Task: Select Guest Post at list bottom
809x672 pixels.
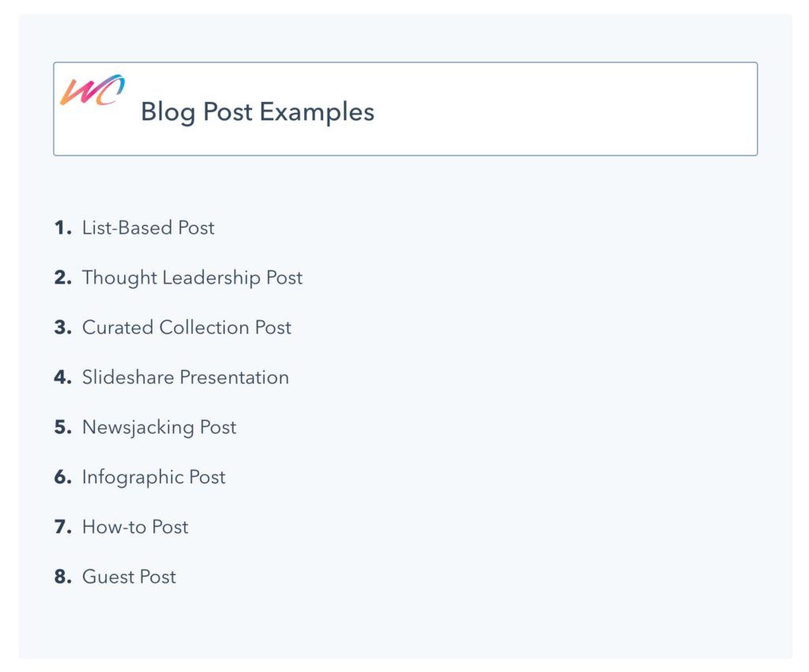Action: (129, 576)
